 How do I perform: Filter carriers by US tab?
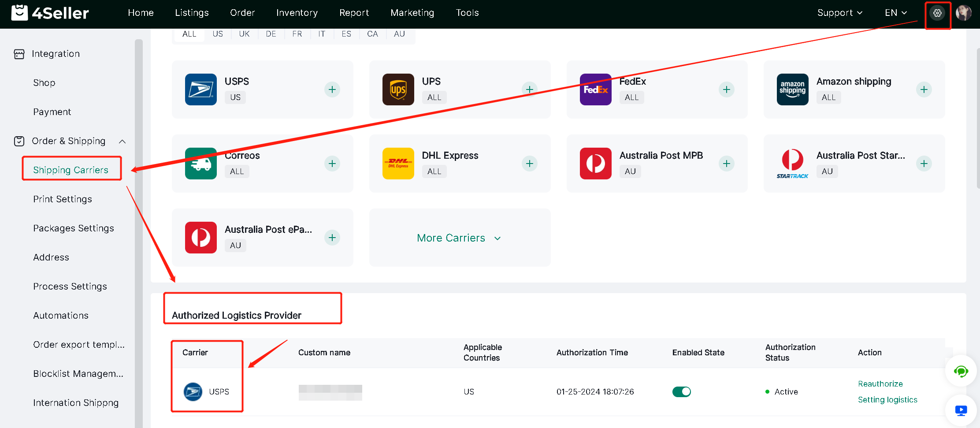click(218, 34)
